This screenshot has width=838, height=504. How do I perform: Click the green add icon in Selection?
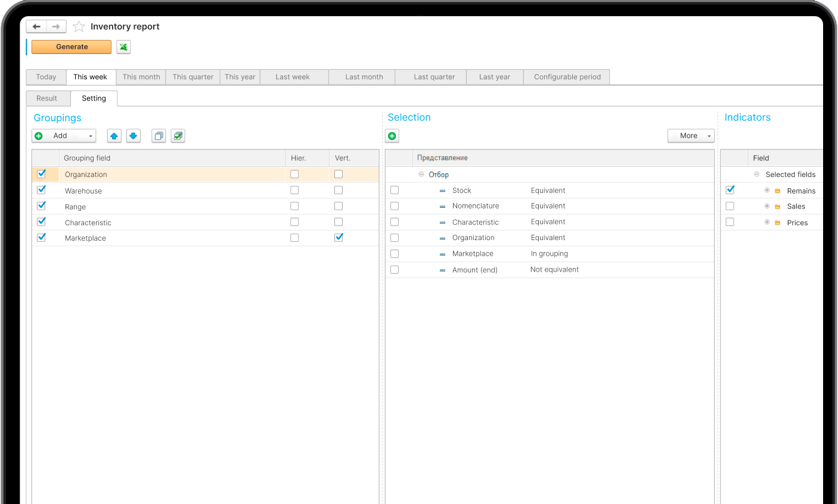pyautogui.click(x=392, y=136)
